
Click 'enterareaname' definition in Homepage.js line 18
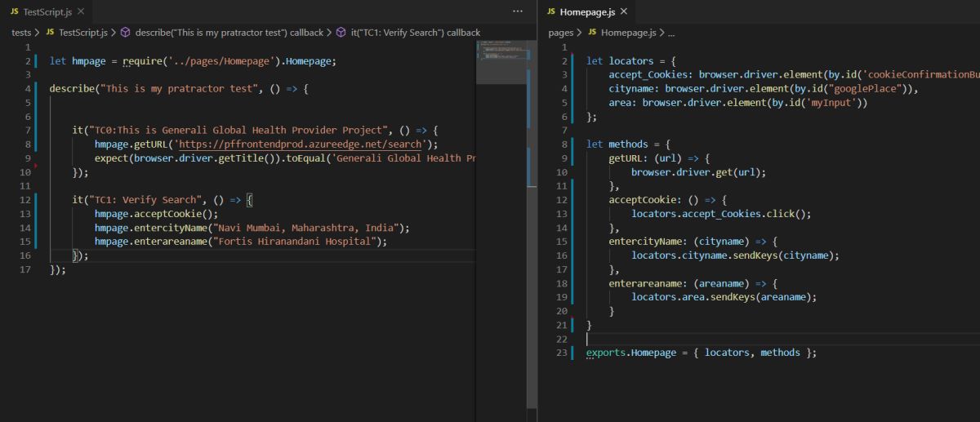pyautogui.click(x=645, y=283)
